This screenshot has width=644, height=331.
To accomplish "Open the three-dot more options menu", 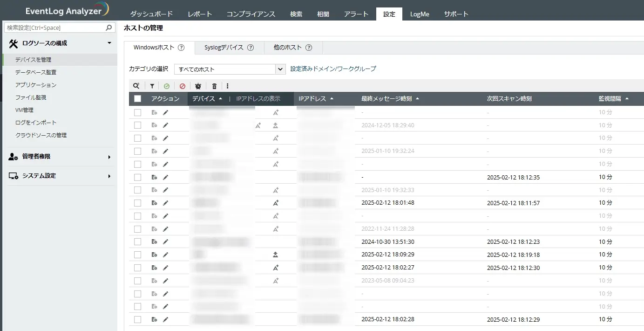I will 228,86.
